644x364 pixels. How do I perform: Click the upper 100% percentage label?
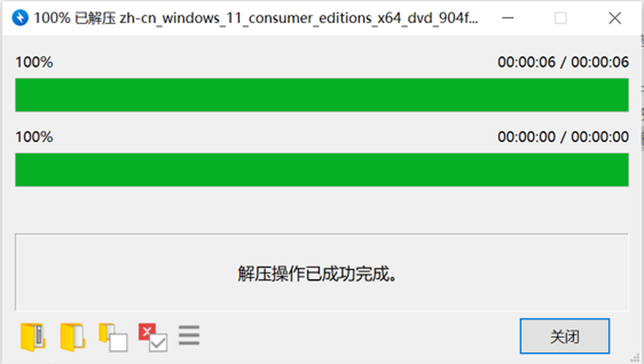tap(34, 62)
